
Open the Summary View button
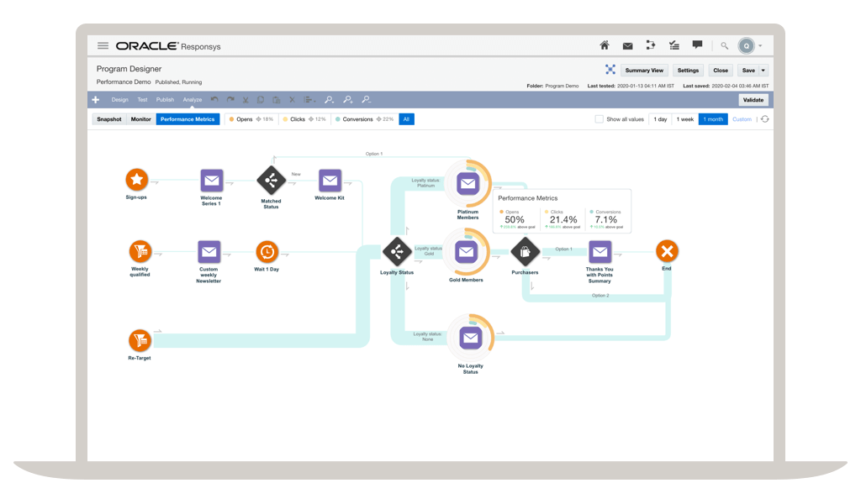click(644, 71)
